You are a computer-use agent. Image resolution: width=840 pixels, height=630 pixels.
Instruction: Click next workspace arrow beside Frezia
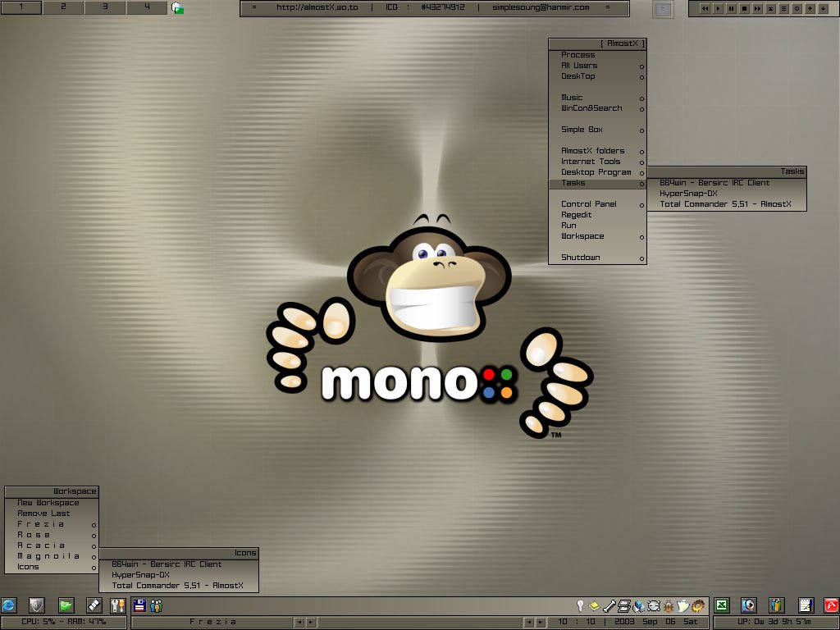pyautogui.click(x=311, y=623)
